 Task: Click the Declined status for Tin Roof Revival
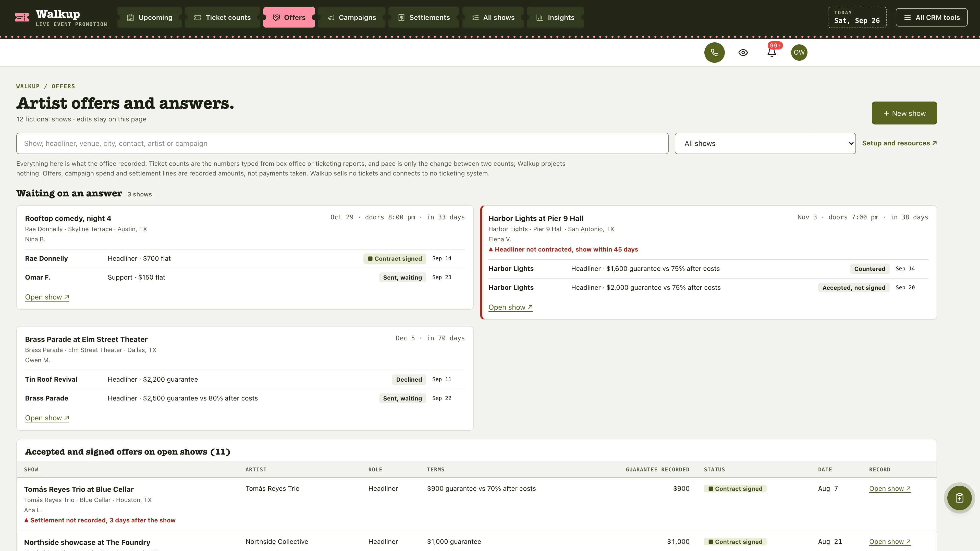point(409,380)
